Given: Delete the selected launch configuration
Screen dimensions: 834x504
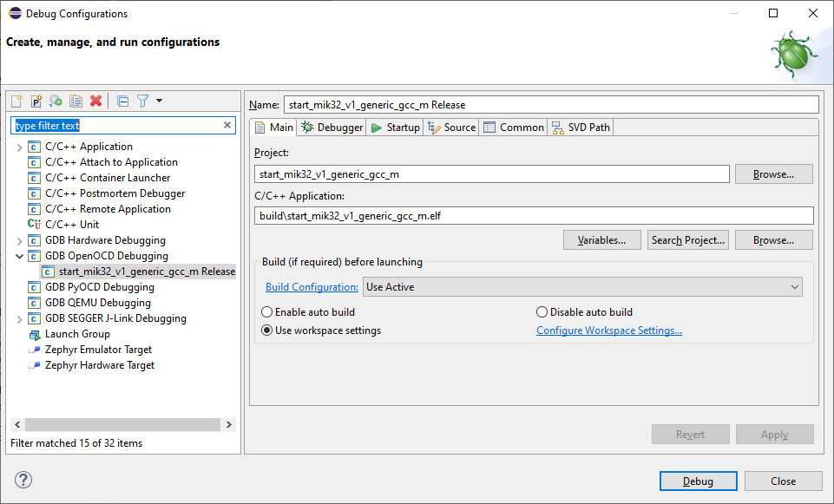Looking at the screenshot, I should pyautogui.click(x=95, y=101).
